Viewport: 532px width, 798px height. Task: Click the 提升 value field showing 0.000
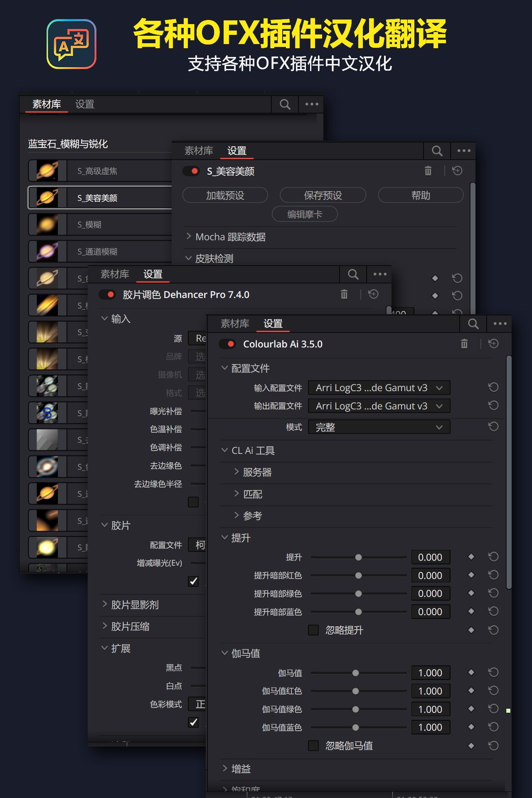pos(431,557)
